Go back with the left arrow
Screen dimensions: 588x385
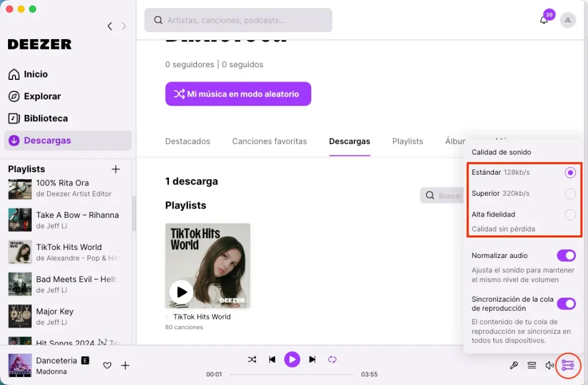point(110,26)
